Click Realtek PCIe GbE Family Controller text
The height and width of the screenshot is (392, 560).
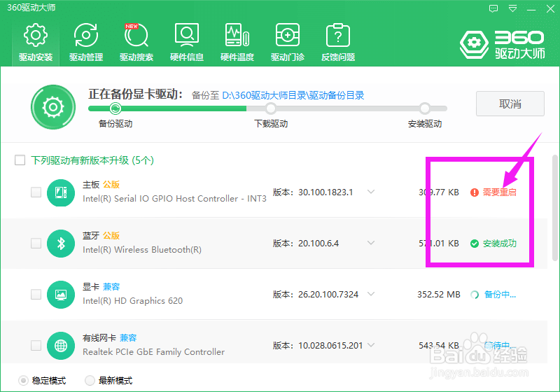coord(153,352)
